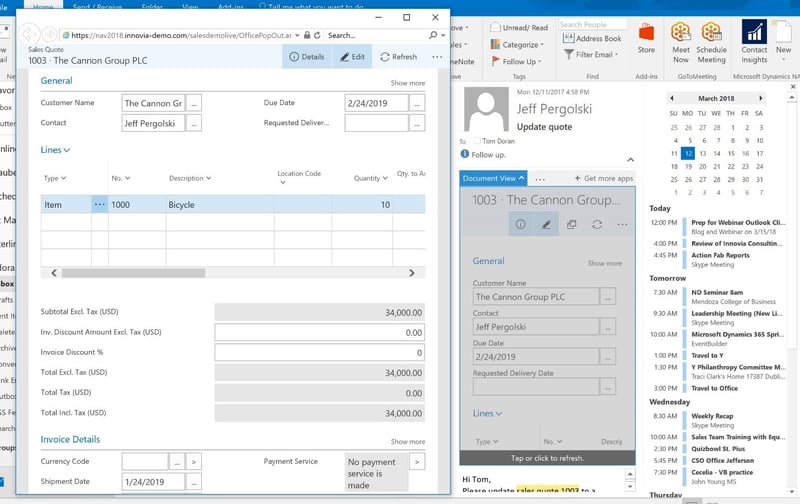Image resolution: width=800 pixels, height=504 pixels.
Task: Open the address bar URL dropdown arrow
Action: (297, 35)
